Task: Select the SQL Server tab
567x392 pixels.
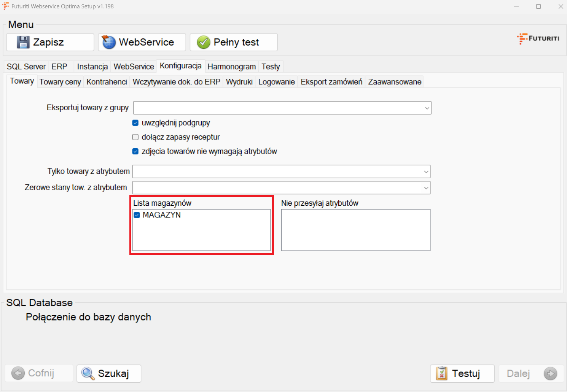Action: 26,67
